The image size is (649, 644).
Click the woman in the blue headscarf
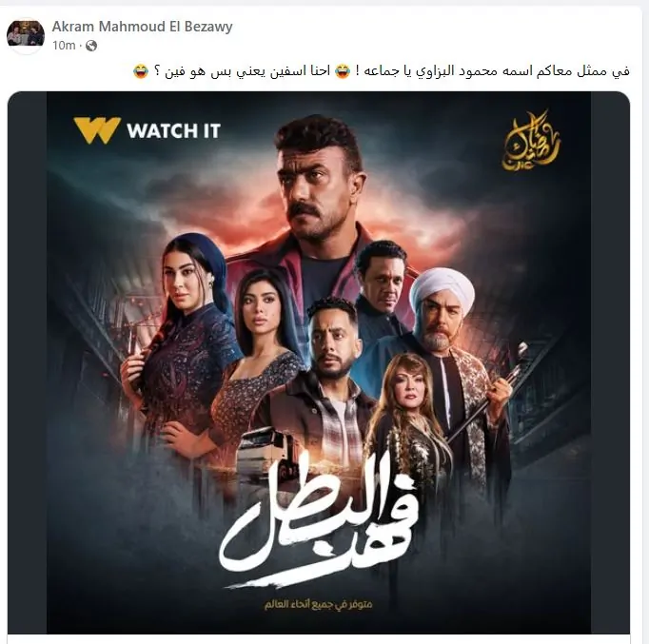182,343
